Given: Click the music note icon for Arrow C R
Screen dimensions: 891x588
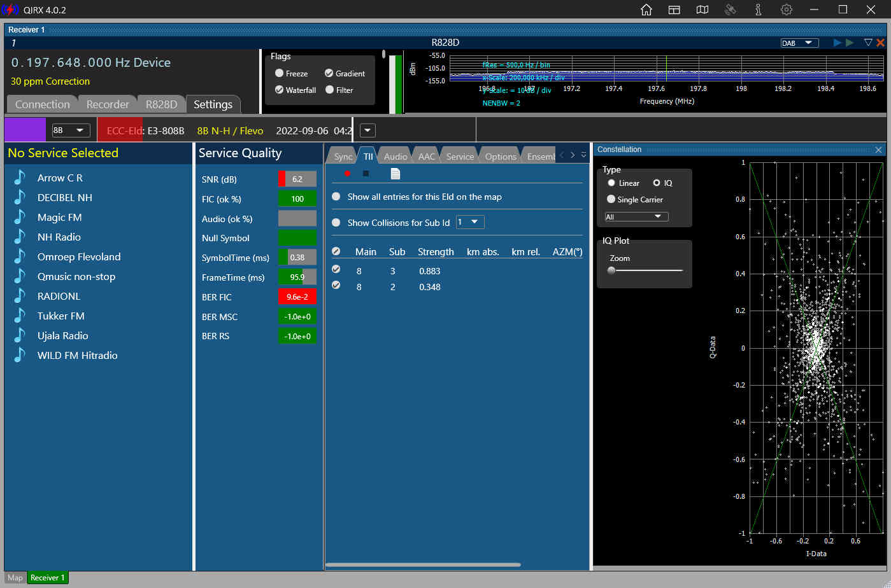Looking at the screenshot, I should (x=20, y=178).
